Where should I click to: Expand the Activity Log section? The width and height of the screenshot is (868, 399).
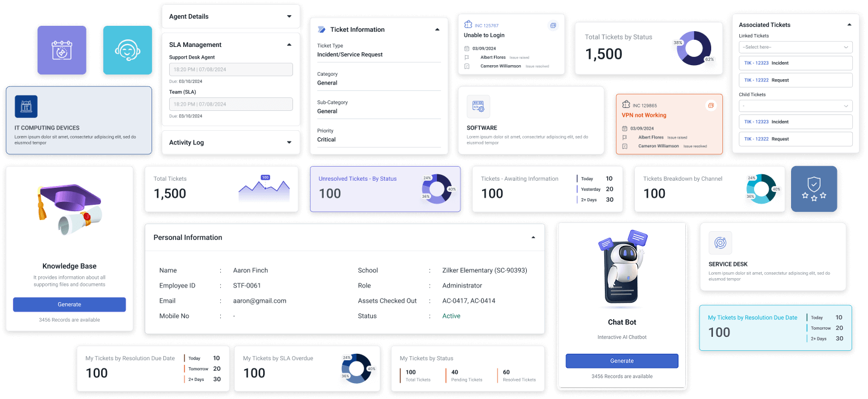[289, 142]
